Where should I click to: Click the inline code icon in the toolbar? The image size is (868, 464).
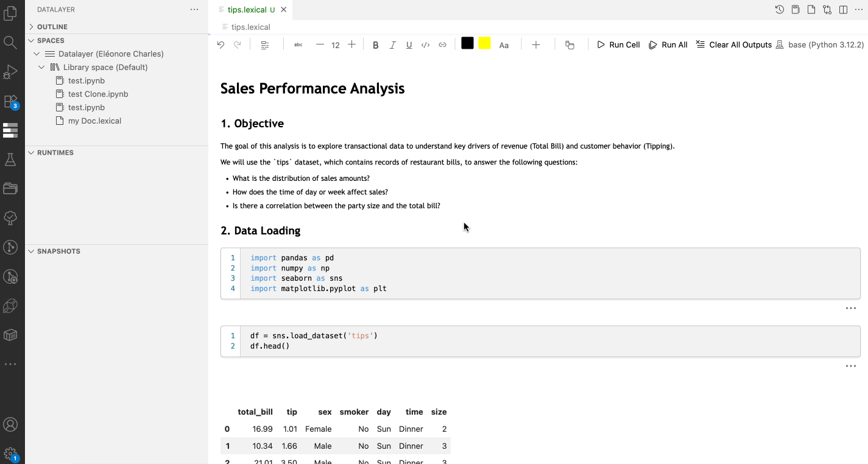tap(425, 44)
